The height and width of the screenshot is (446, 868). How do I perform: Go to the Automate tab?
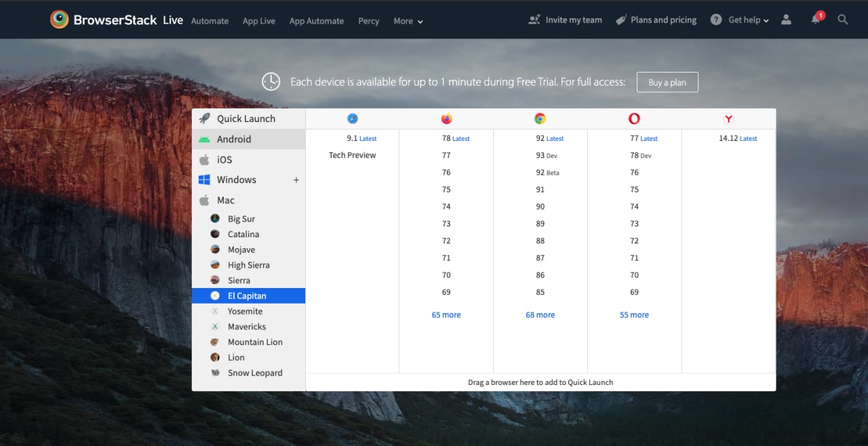click(210, 21)
